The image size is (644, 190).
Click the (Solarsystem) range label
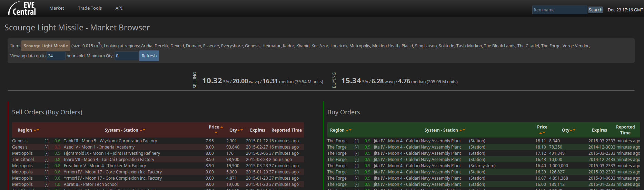[x=482, y=166]
